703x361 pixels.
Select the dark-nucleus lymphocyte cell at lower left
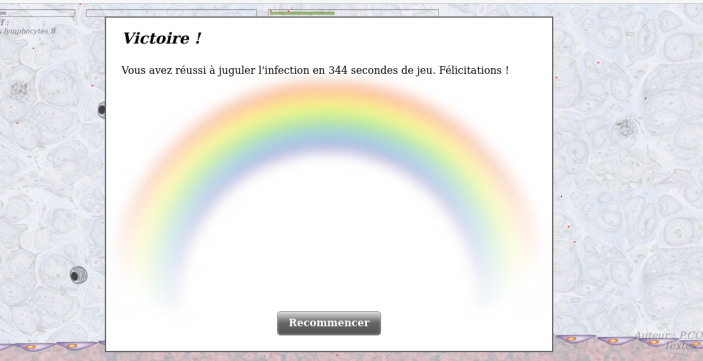click(78, 275)
